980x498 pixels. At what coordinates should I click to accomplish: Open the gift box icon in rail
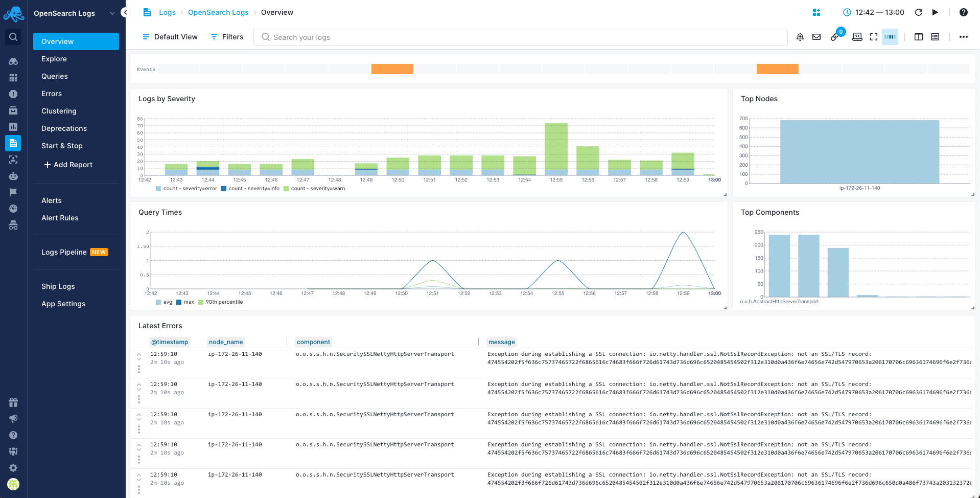click(13, 402)
